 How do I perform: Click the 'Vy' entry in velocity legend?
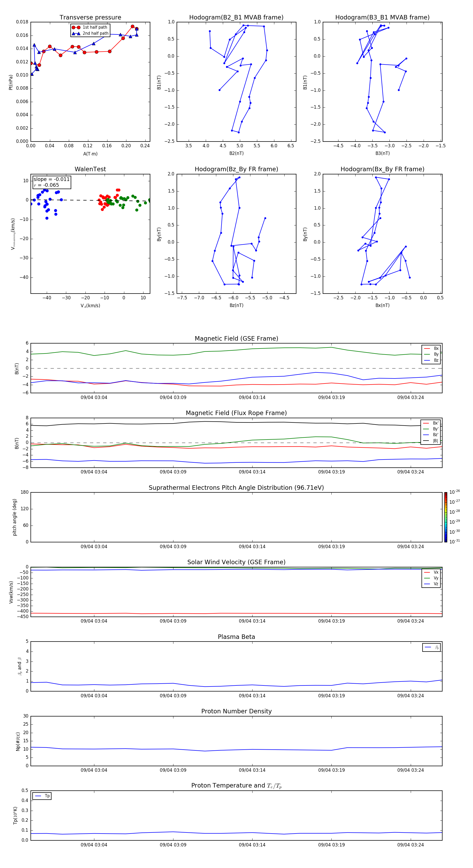coord(431,578)
